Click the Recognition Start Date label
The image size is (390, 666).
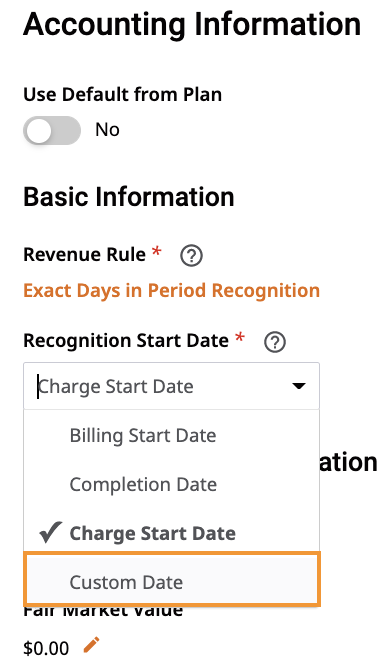[x=126, y=341]
